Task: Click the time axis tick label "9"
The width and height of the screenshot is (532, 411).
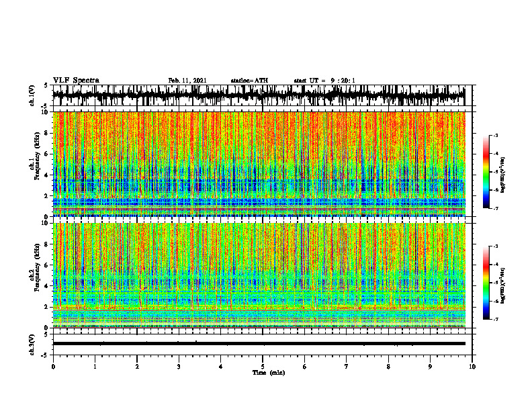Action: pyautogui.click(x=430, y=367)
